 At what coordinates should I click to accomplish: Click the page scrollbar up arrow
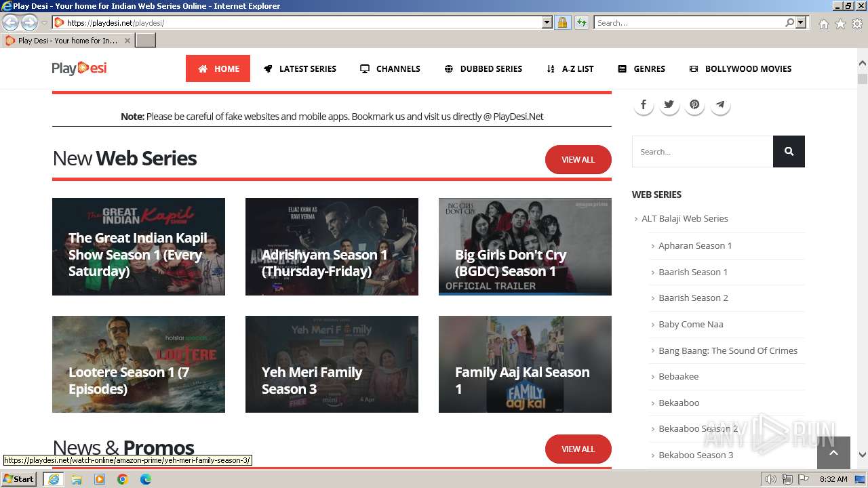click(863, 63)
